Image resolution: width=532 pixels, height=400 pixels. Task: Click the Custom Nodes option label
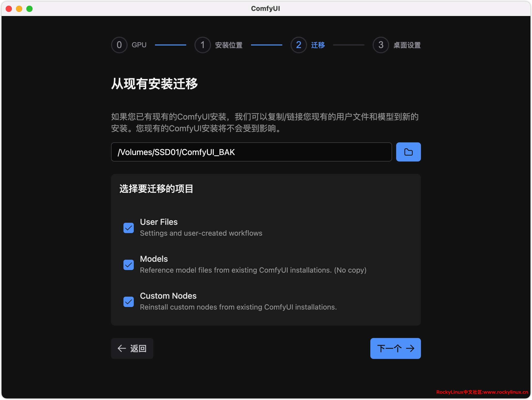[x=168, y=296]
